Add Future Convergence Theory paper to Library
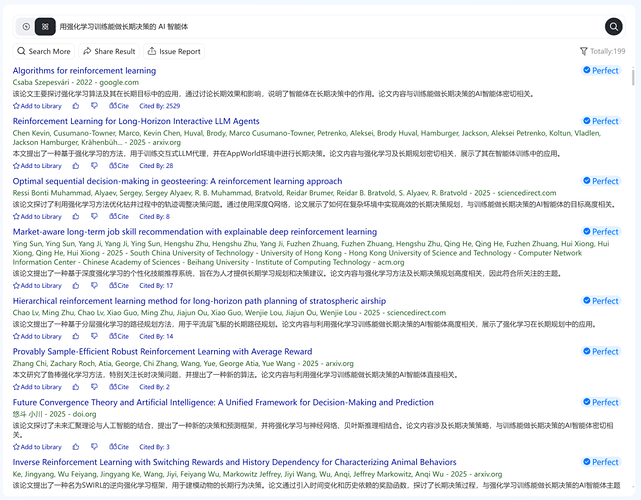 (37, 447)
